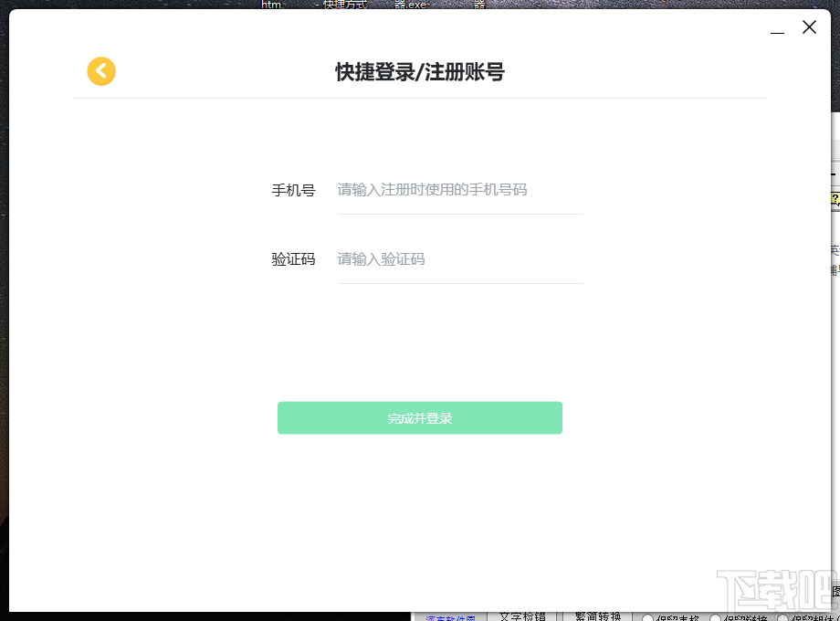Viewport: 840px width, 621px height.
Task: Focus the 手机号 phone number input field
Action: pos(459,190)
